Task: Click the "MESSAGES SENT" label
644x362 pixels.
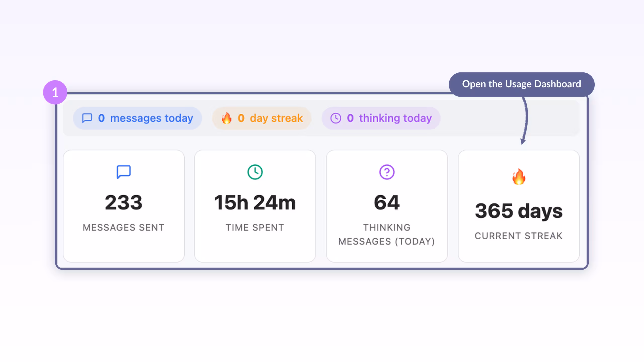Action: (124, 228)
